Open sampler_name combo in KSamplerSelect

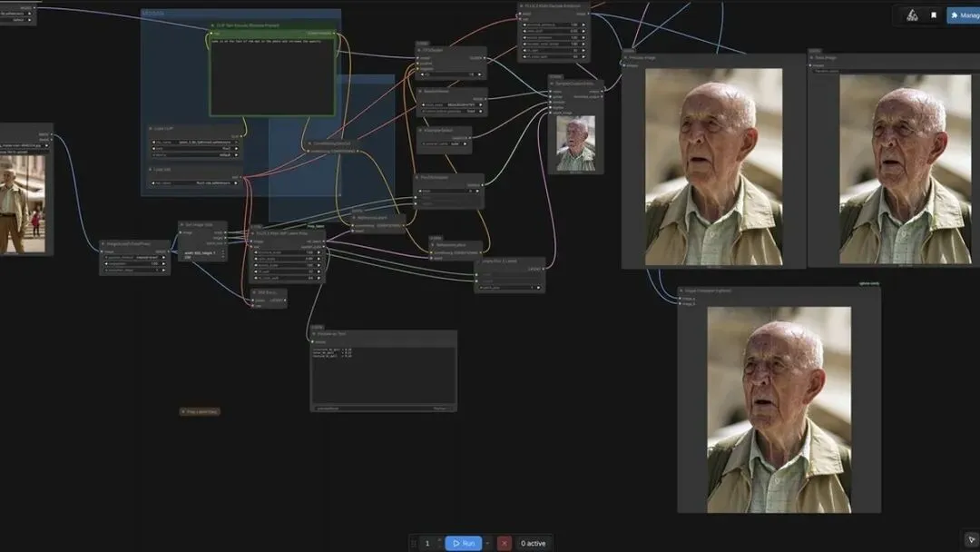tap(445, 143)
